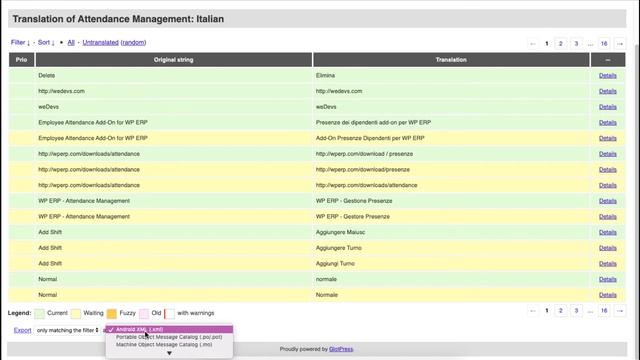Click Current legend green swatch
The height and width of the screenshot is (360, 640).
(x=40, y=313)
